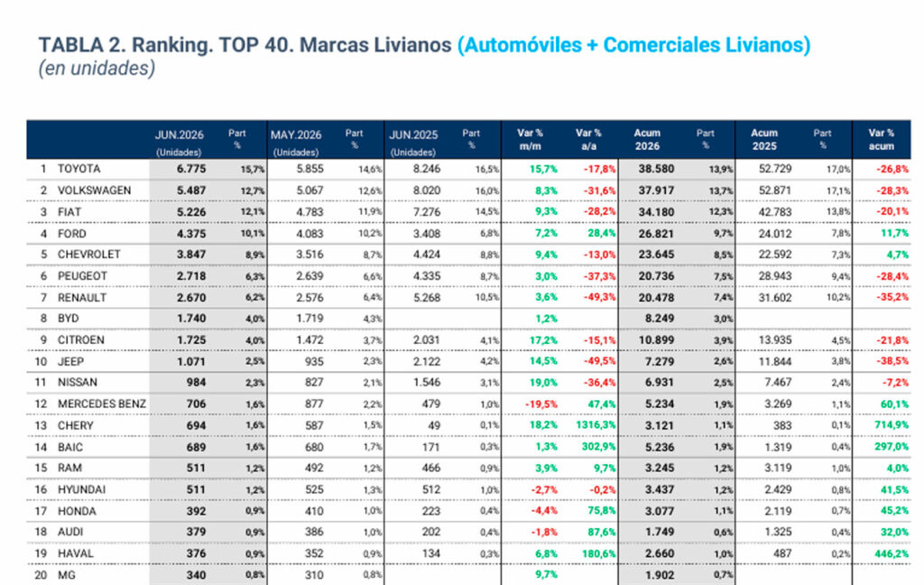924x585 pixels.
Task: Click Hyundai's accumulated variation '41,5%'
Action: (x=894, y=489)
